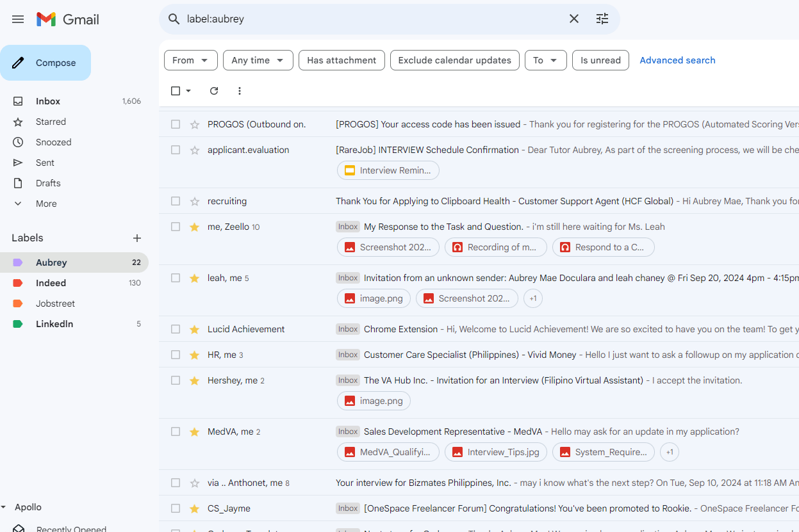Apply the Is unread filter
The height and width of the screenshot is (532, 799).
pyautogui.click(x=600, y=60)
